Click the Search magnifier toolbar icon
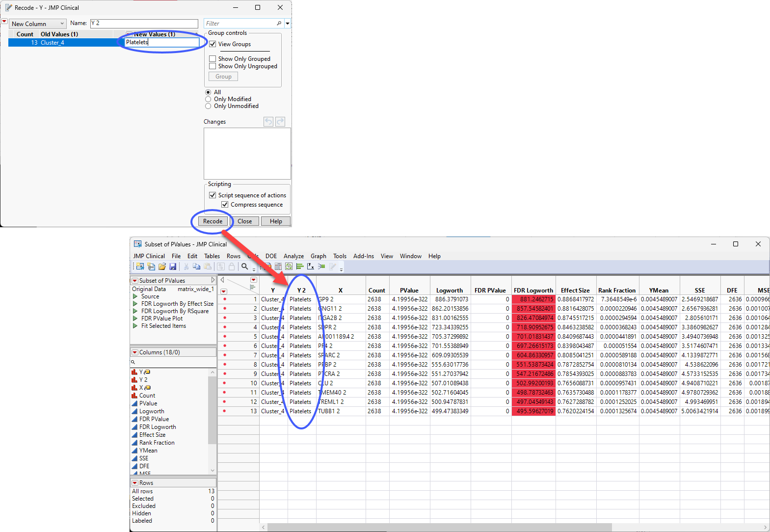This screenshot has width=770, height=532. (x=244, y=266)
